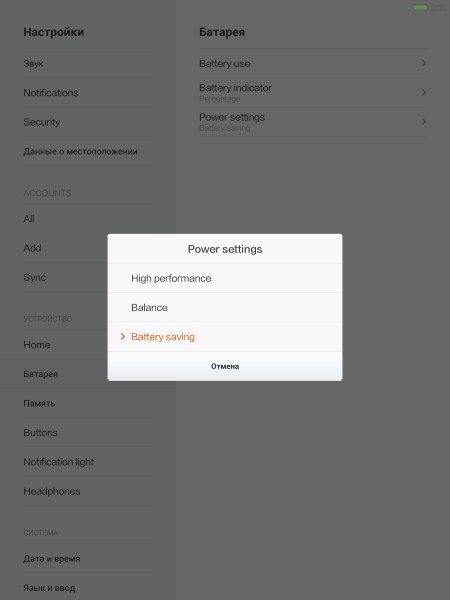Tap the battery status icon
The image size is (450, 600).
[421, 7]
